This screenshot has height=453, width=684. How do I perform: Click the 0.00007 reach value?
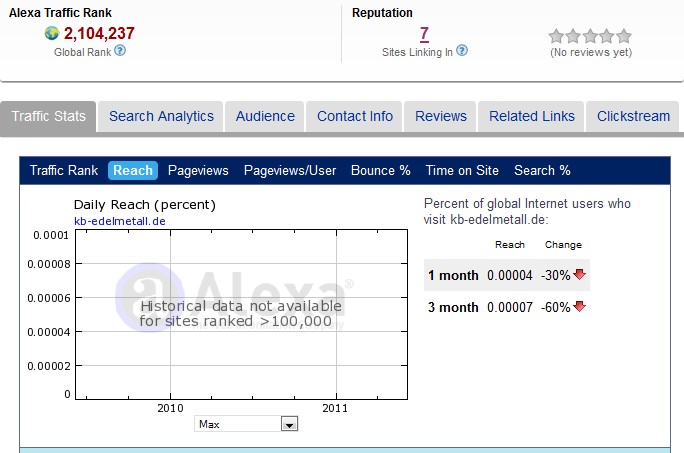510,307
